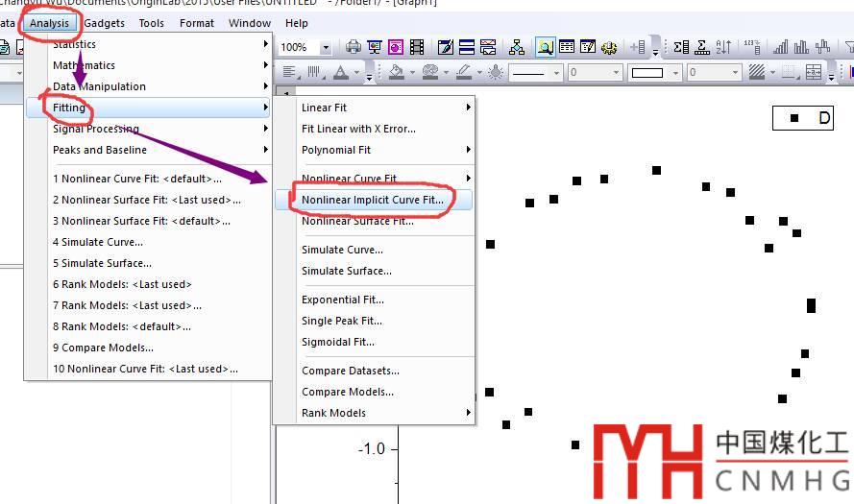
Task: Open the Analysis menu
Action: click(50, 23)
